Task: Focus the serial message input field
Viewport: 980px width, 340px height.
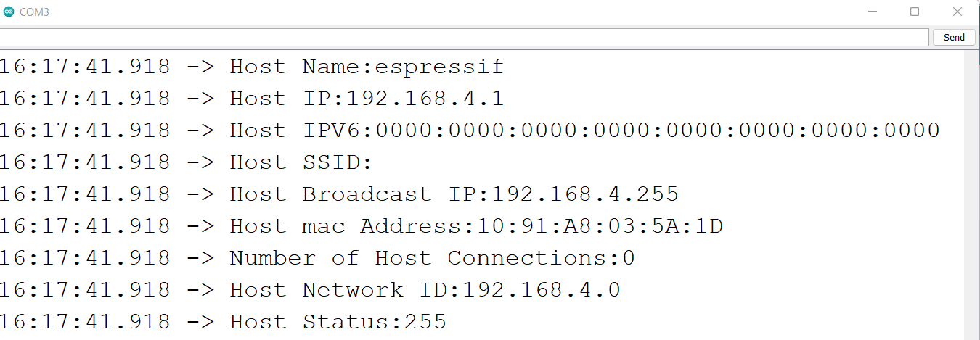Action: pyautogui.click(x=464, y=37)
